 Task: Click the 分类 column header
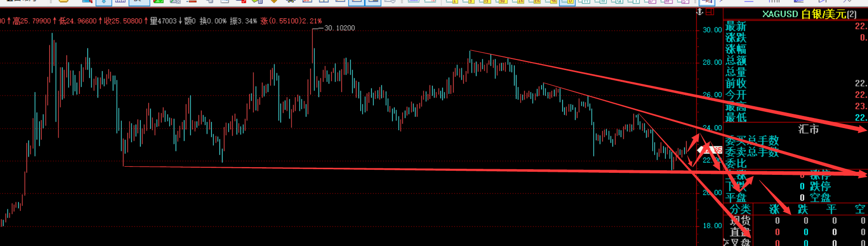pos(740,209)
